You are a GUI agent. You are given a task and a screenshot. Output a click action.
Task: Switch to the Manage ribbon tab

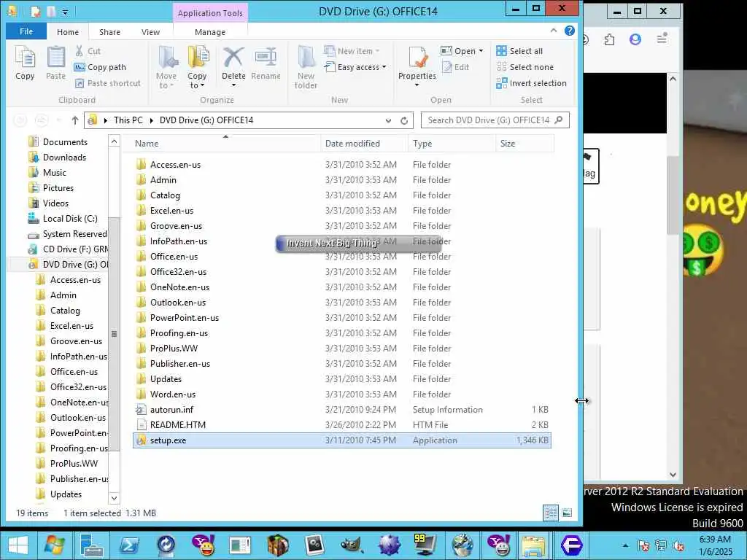pyautogui.click(x=210, y=32)
